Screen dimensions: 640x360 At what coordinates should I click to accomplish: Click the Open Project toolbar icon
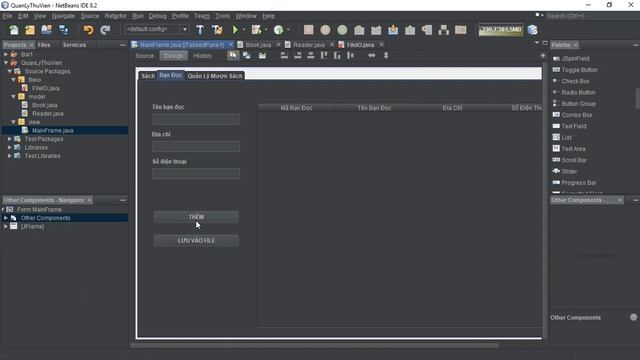[47, 30]
